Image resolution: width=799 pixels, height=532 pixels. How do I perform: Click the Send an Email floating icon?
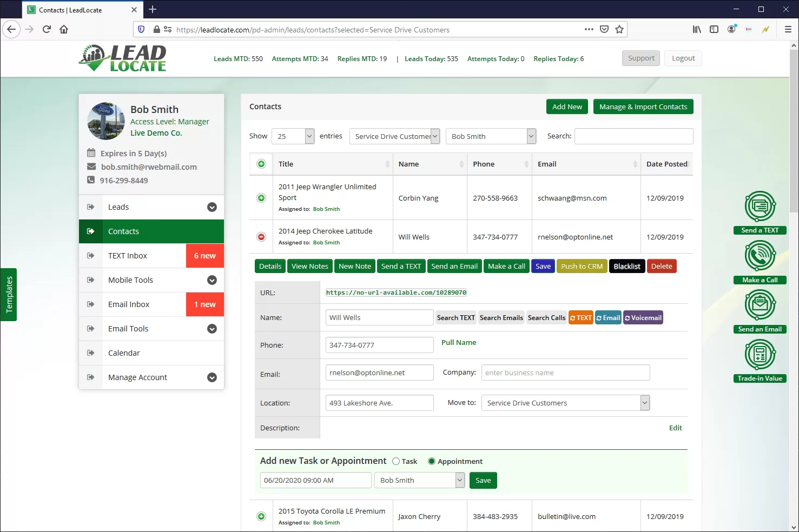760,305
